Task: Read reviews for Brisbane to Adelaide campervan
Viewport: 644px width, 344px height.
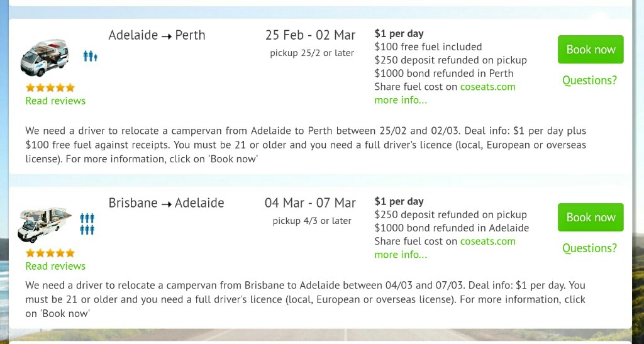Action: click(x=55, y=266)
